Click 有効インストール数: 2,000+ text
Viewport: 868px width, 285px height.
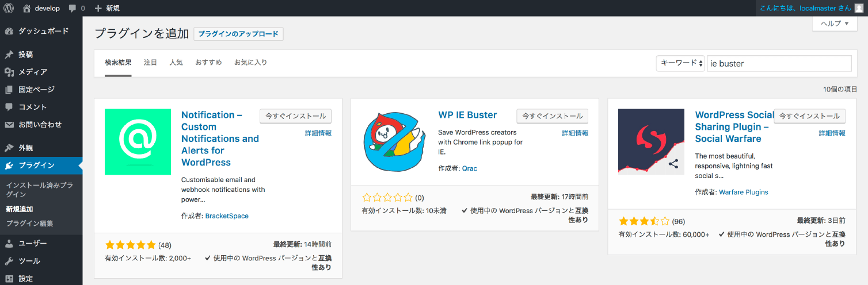[148, 259]
